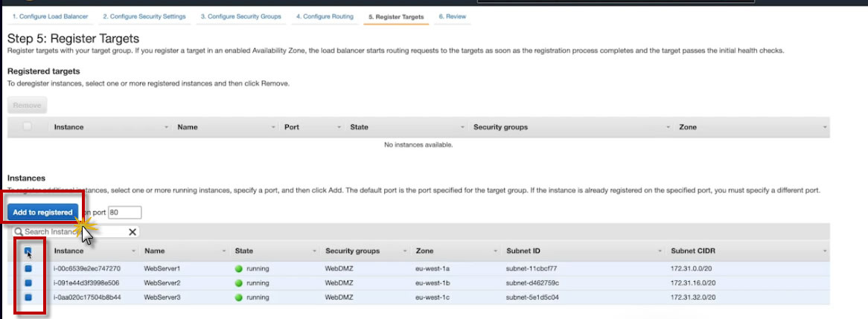
Task: Open Security groups dropdown in Instances table
Action: [405, 251]
